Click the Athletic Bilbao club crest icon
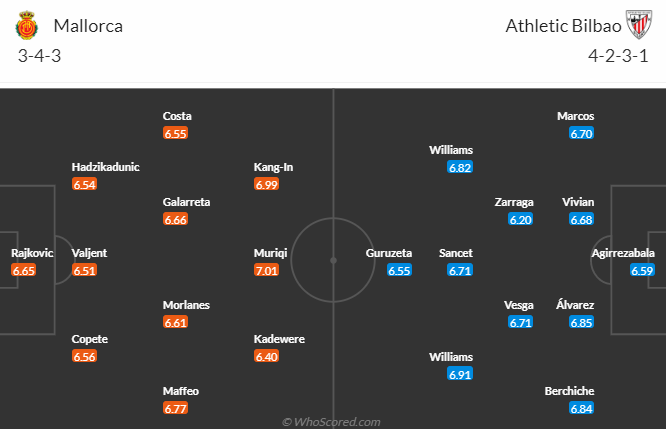The height and width of the screenshot is (429, 666). 639,24
